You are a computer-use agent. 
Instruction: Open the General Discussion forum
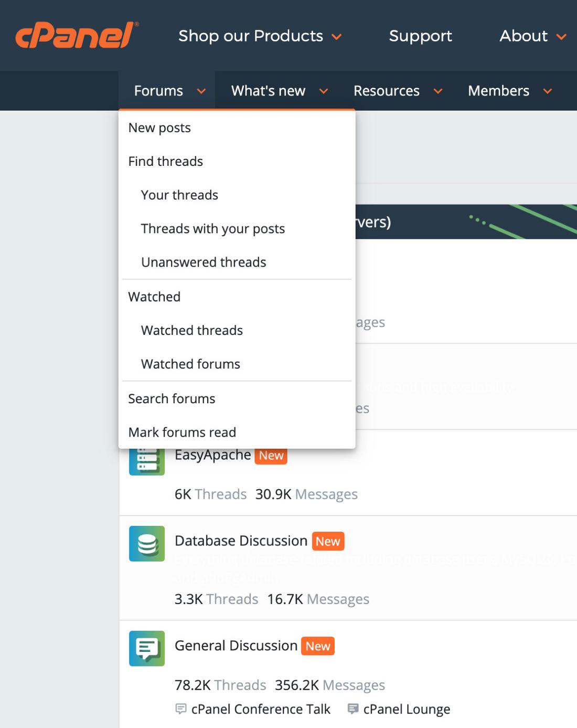[x=234, y=645]
